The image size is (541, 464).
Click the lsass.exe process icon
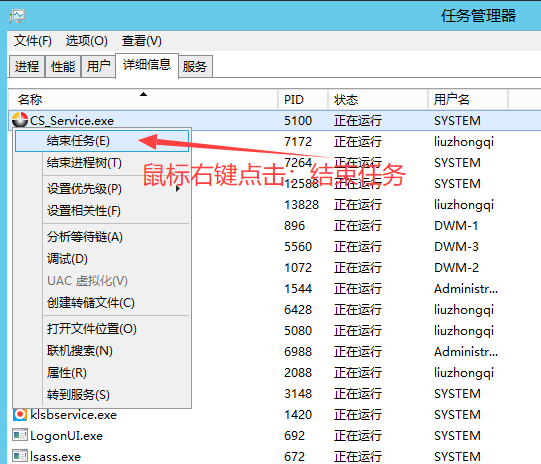[20, 456]
